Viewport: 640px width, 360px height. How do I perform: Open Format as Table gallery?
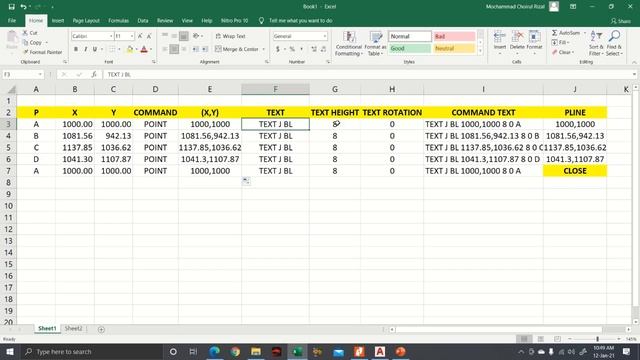pos(375,44)
